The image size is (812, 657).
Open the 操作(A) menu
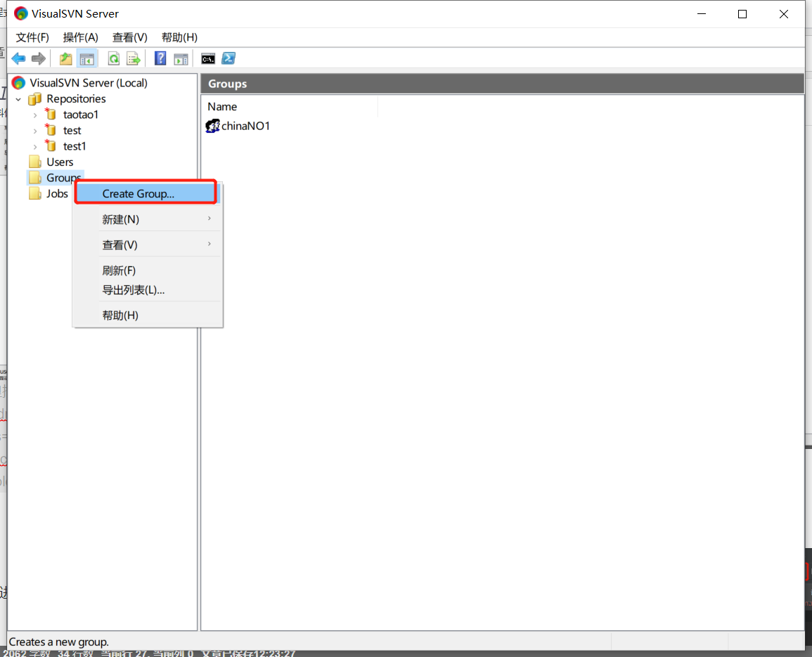[x=80, y=37]
